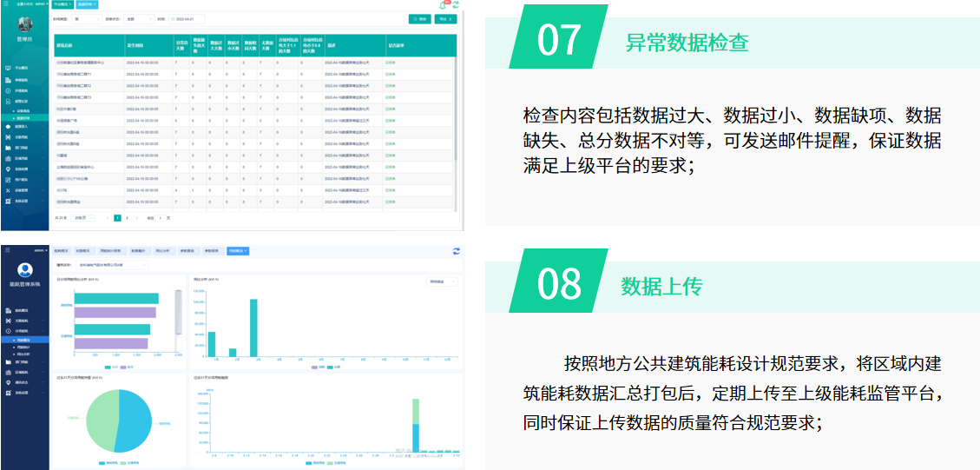Viewport: 980px width, 470px height.
Task: Open 通讯状态 pin icon in navy sidebar
Action: pyautogui.click(x=8, y=382)
